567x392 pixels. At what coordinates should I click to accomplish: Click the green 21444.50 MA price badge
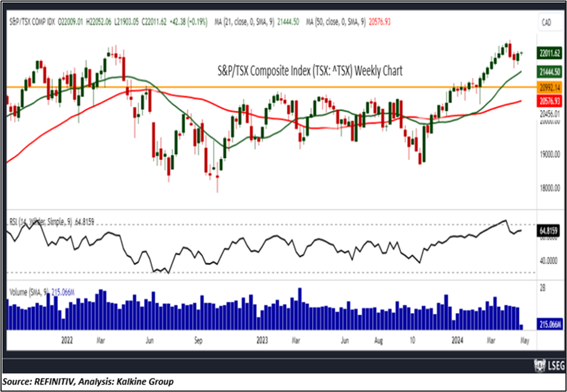tap(549, 72)
